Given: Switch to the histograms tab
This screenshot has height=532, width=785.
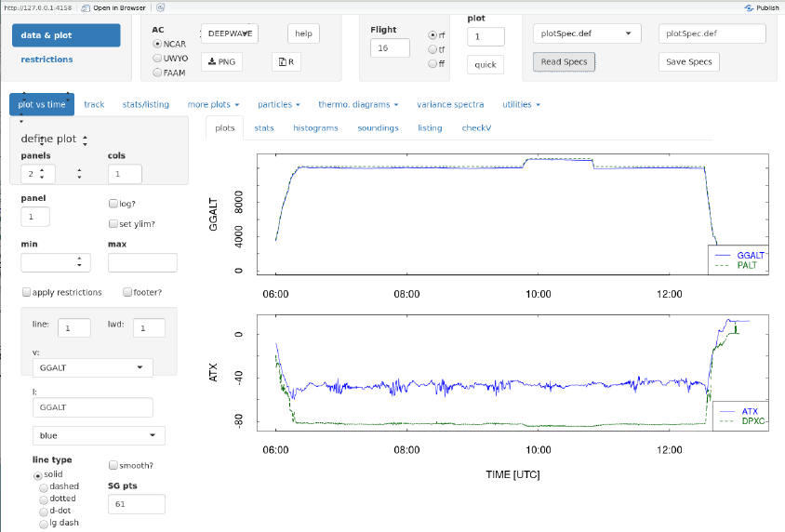Looking at the screenshot, I should [315, 127].
